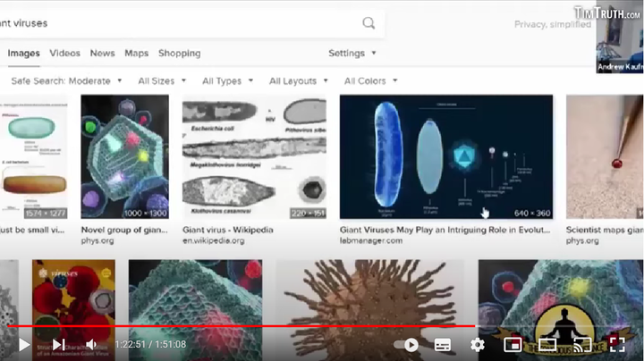
Task: Open video settings gear
Action: point(478,345)
